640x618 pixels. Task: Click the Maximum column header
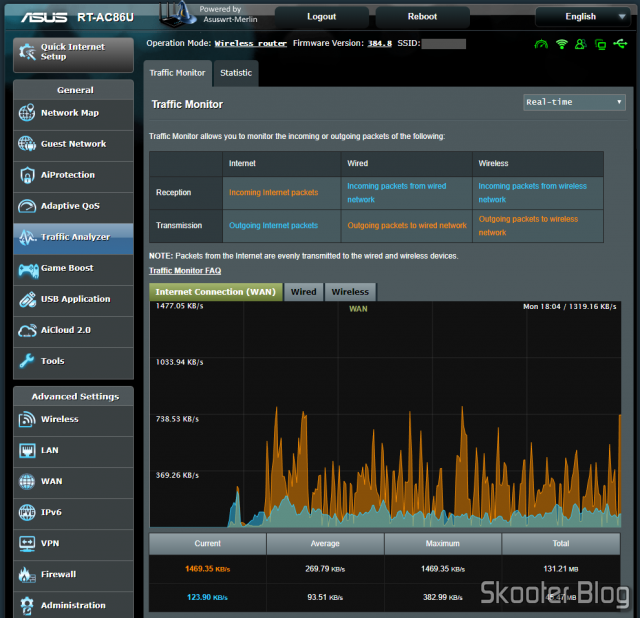pyautogui.click(x=442, y=544)
